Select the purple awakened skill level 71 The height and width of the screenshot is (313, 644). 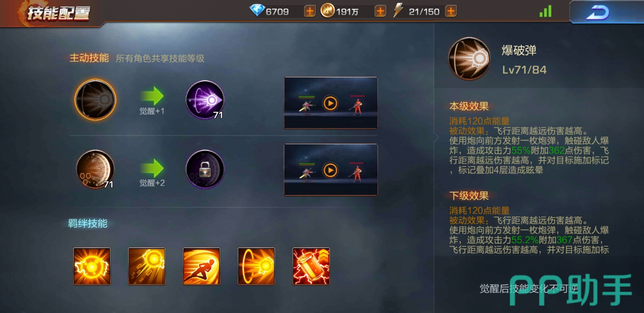pyautogui.click(x=205, y=100)
